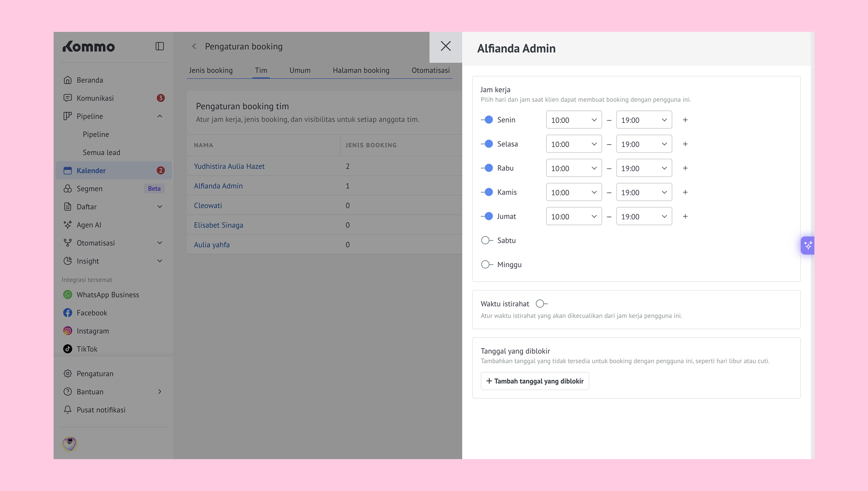This screenshot has width=868, height=491.
Task: Disable the Rabu working day toggle
Action: point(487,168)
